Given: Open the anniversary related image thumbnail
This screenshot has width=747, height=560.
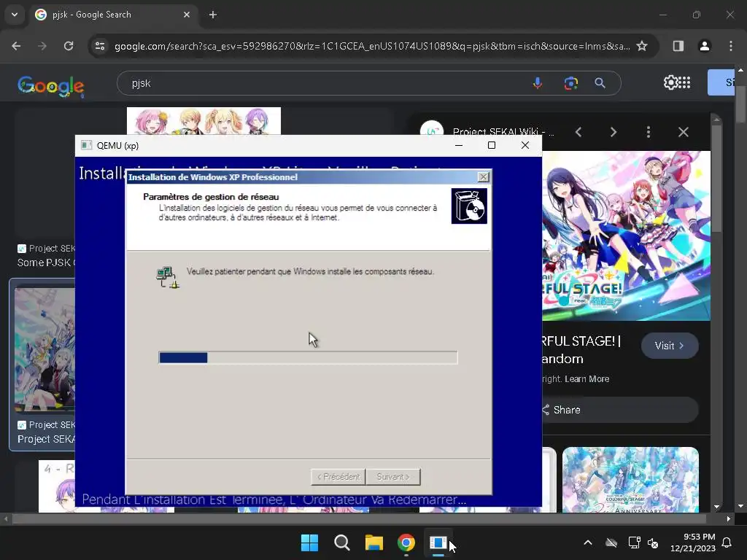Looking at the screenshot, I should 630,480.
